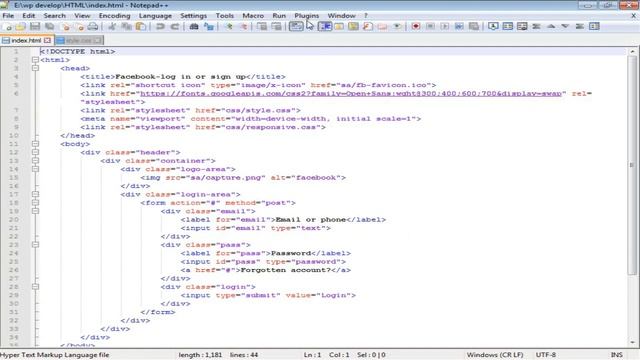Collapse the form block on line 18
The image size is (640, 360).
coord(36,202)
